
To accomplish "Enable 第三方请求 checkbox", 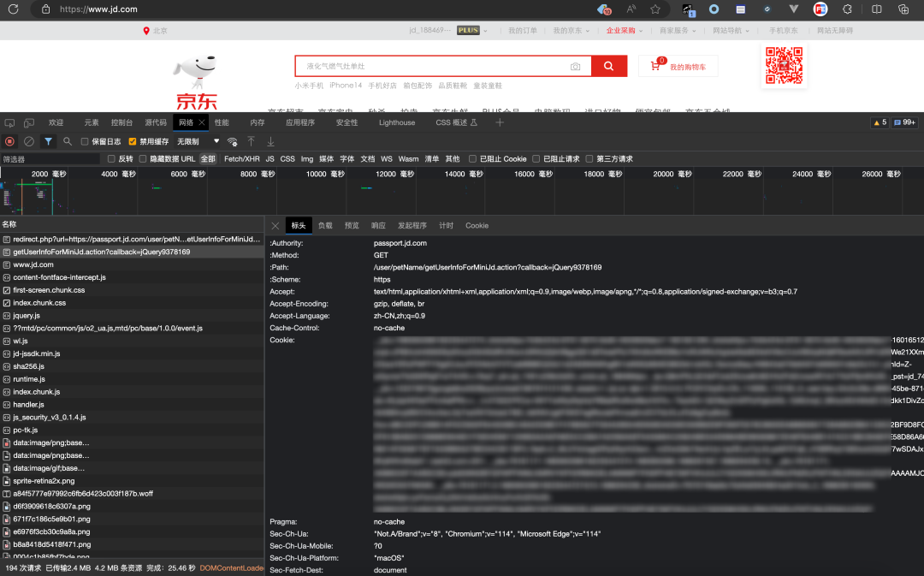I will [x=589, y=158].
